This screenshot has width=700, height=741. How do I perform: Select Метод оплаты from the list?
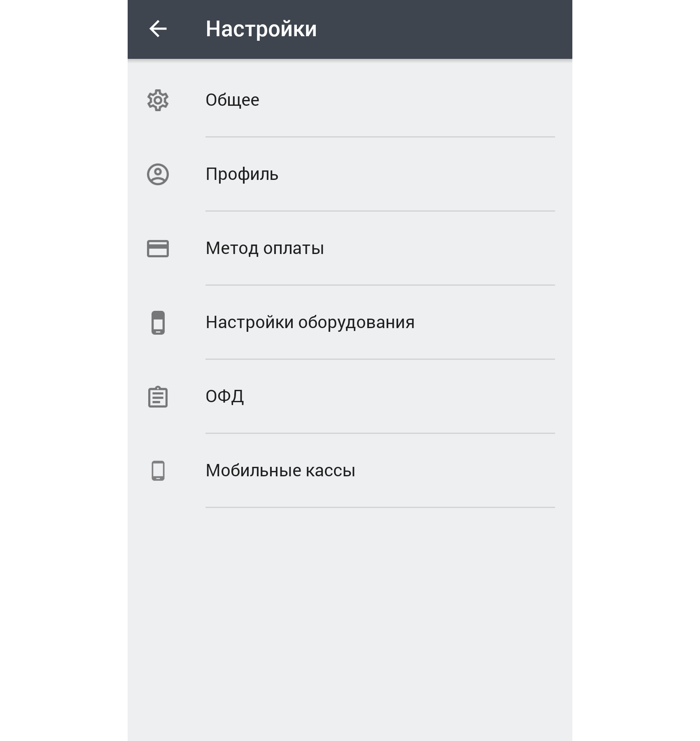(350, 248)
